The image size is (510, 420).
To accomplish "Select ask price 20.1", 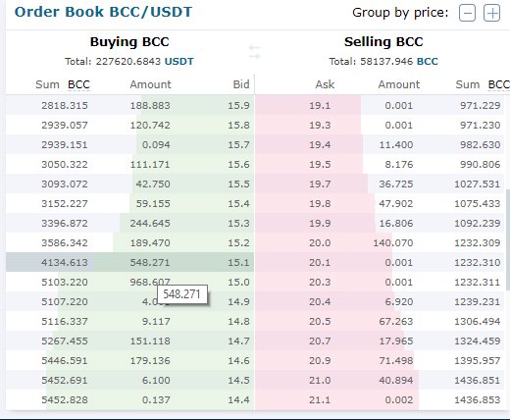I will tap(320, 262).
